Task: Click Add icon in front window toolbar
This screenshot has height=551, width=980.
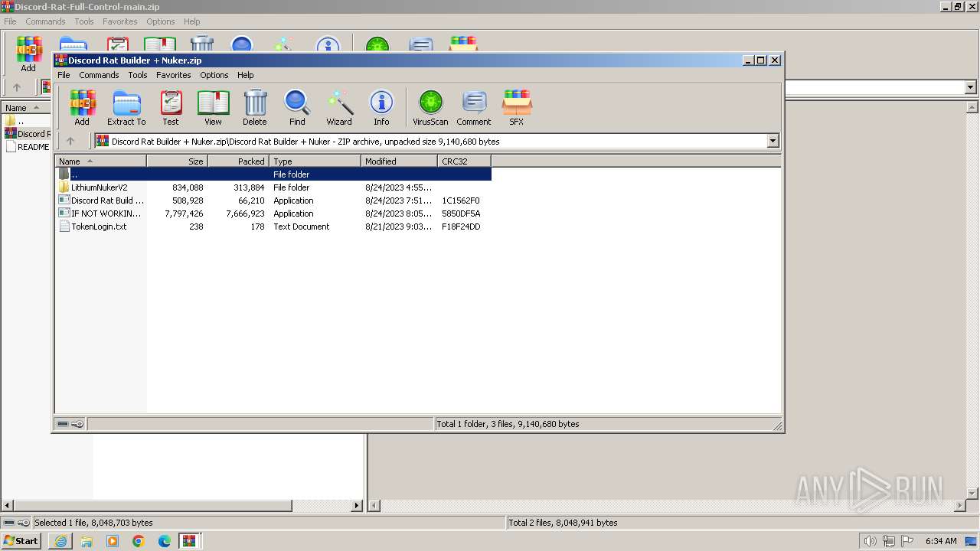Action: click(x=82, y=107)
